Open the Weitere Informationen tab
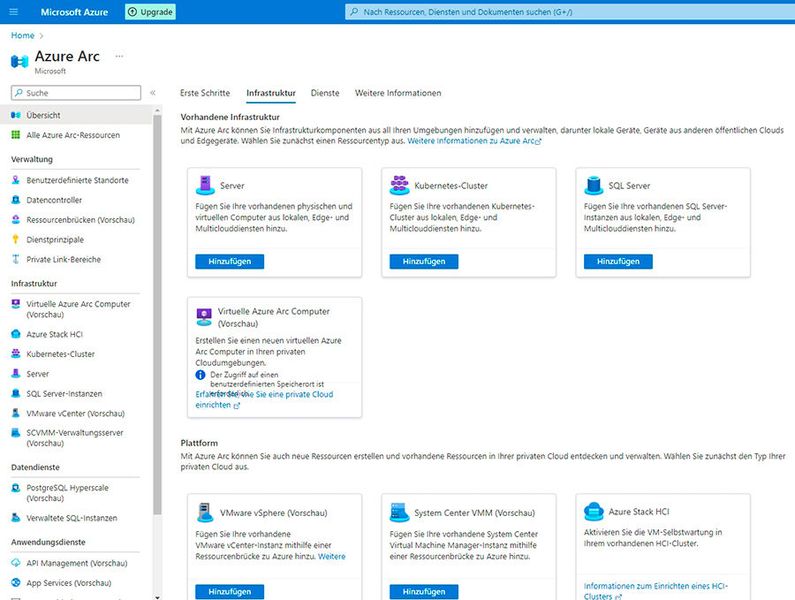Viewport: 795px width, 600px height. point(398,93)
